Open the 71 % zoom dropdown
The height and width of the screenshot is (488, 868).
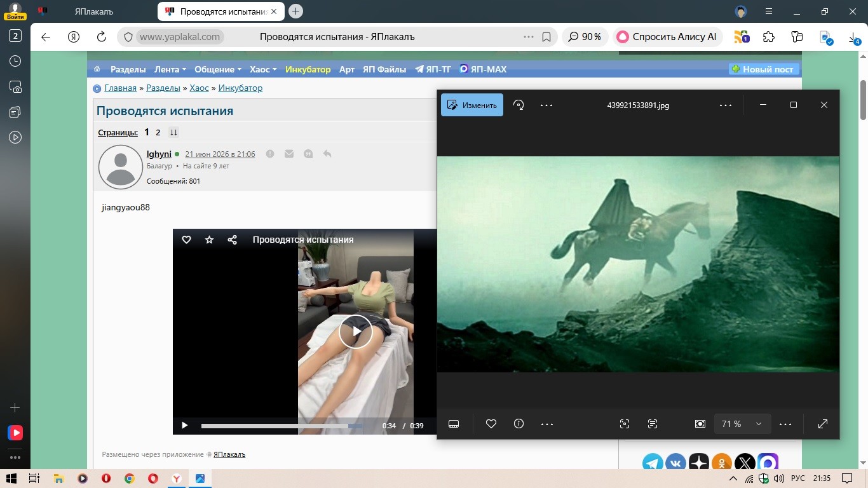point(742,424)
